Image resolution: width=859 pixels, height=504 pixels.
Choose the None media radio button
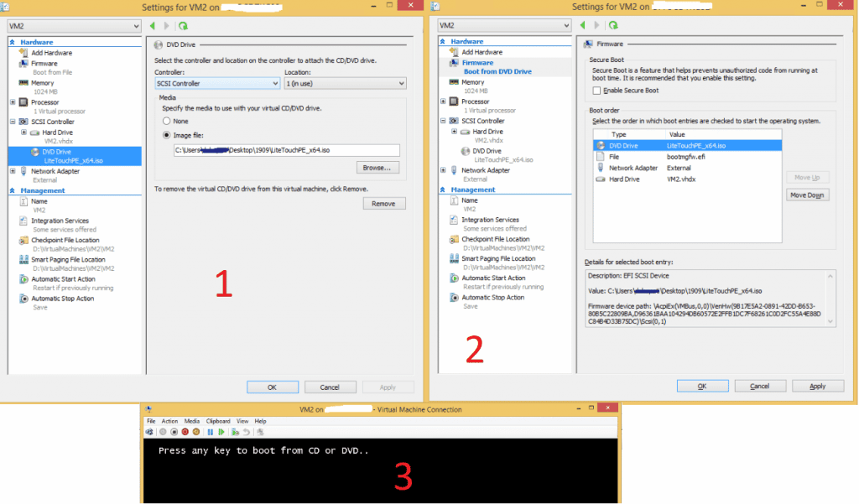(x=167, y=121)
